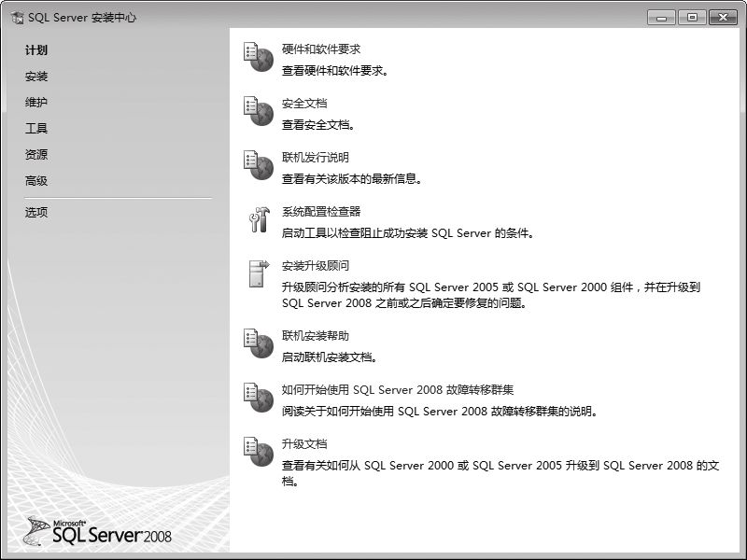
Task: Open the 安全文档 link
Action: 304,104
